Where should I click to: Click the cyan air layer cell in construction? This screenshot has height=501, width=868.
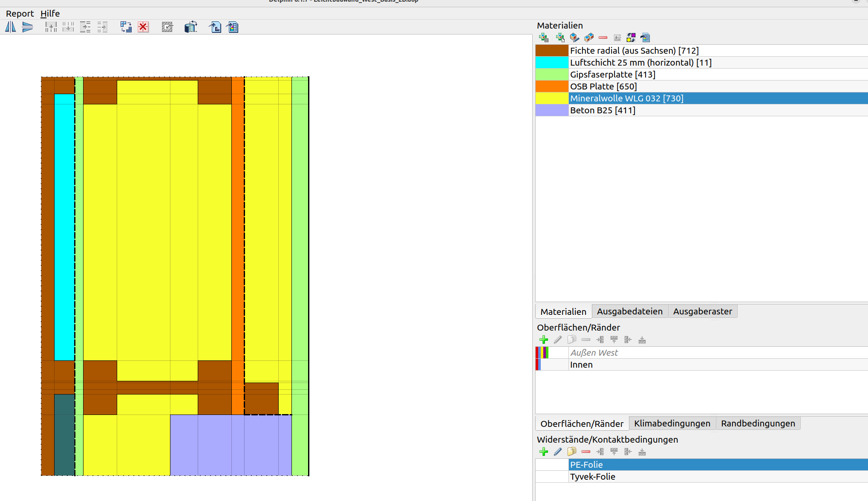[x=64, y=227]
